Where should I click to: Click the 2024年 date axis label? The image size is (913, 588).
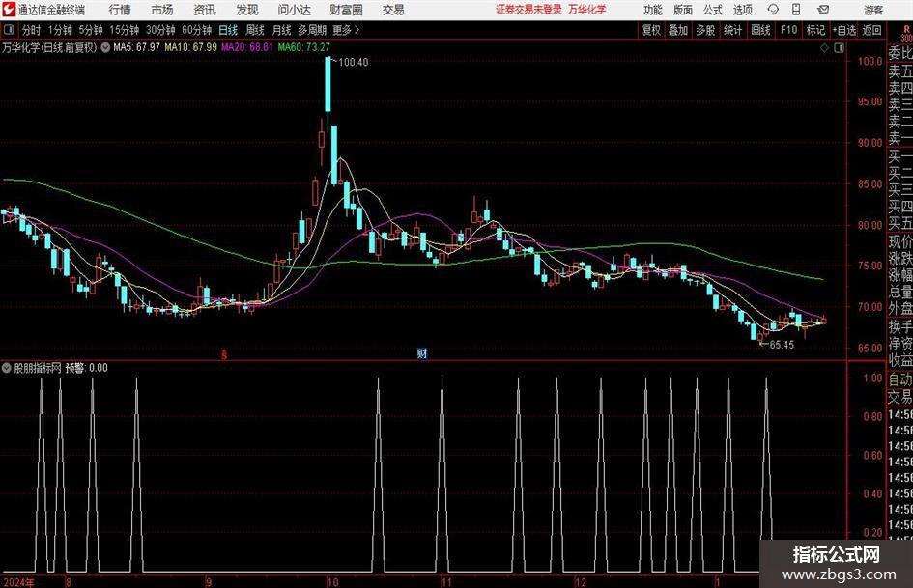pyautogui.click(x=18, y=582)
